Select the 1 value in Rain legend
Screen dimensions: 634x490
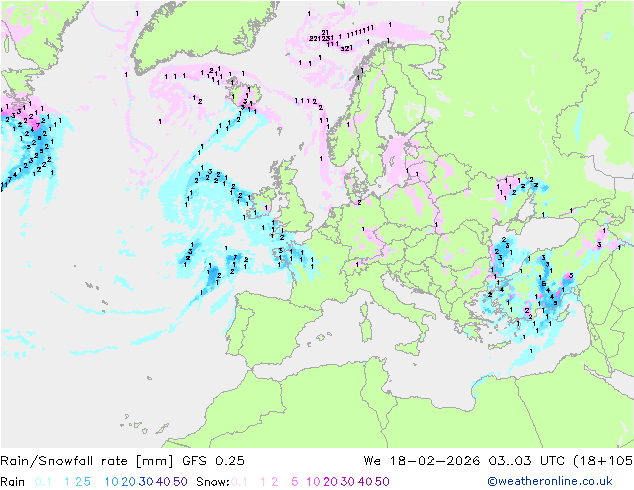pos(67,482)
